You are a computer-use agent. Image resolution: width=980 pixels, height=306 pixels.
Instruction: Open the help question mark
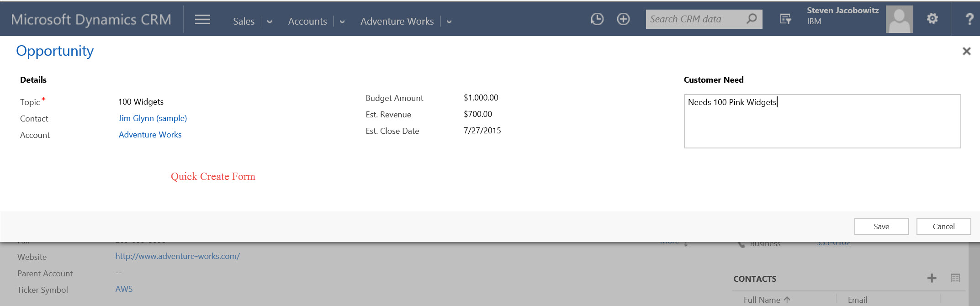pos(969,19)
